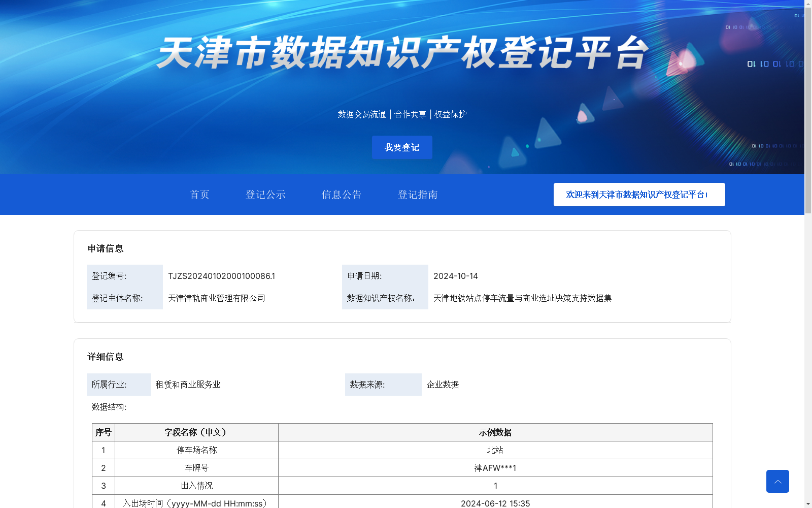Select company name 天津津轨商业管理有限公司
Screen dimensions: 812x508
click(217, 298)
